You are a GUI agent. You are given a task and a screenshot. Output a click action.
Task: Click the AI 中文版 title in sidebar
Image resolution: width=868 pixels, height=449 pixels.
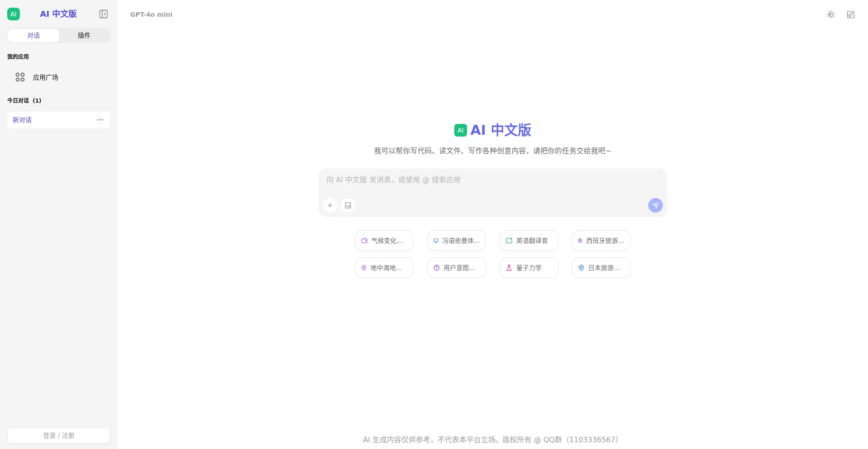(x=58, y=14)
